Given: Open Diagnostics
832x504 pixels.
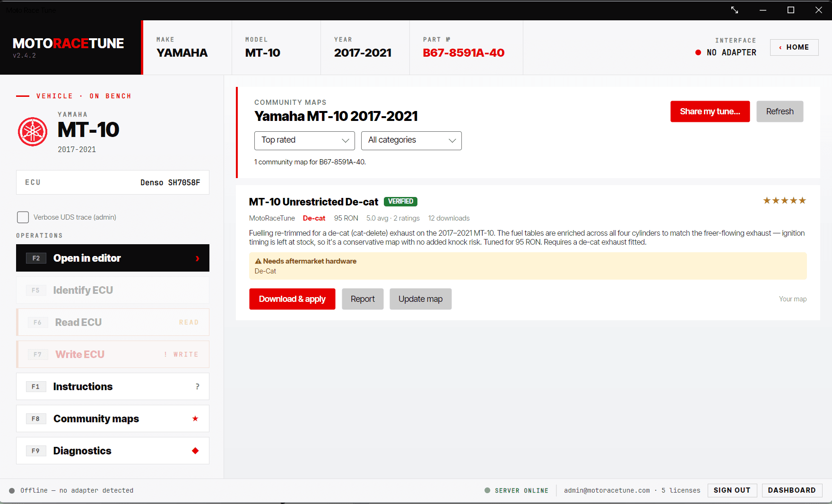Looking at the screenshot, I should pos(113,451).
